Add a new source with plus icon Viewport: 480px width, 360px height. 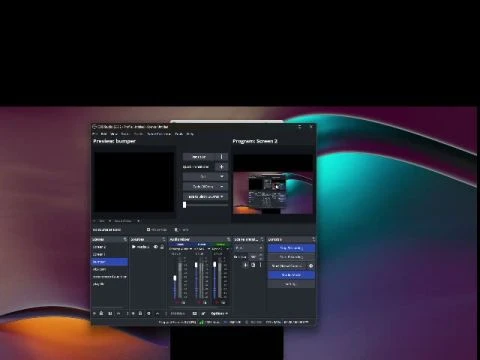click(133, 314)
